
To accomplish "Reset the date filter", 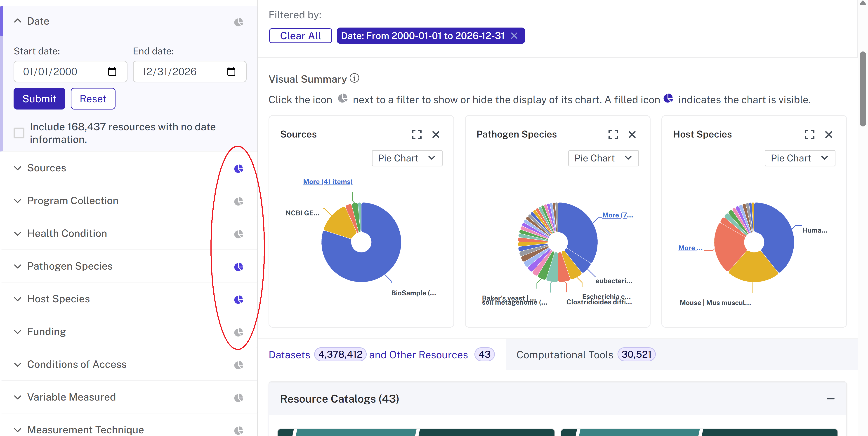I will (93, 99).
